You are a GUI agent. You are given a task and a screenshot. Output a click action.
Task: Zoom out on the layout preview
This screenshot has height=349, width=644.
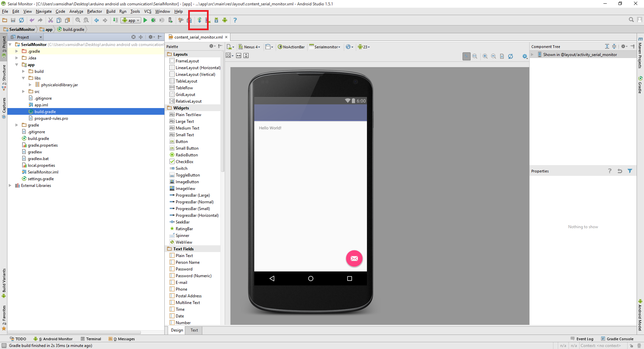pos(493,56)
